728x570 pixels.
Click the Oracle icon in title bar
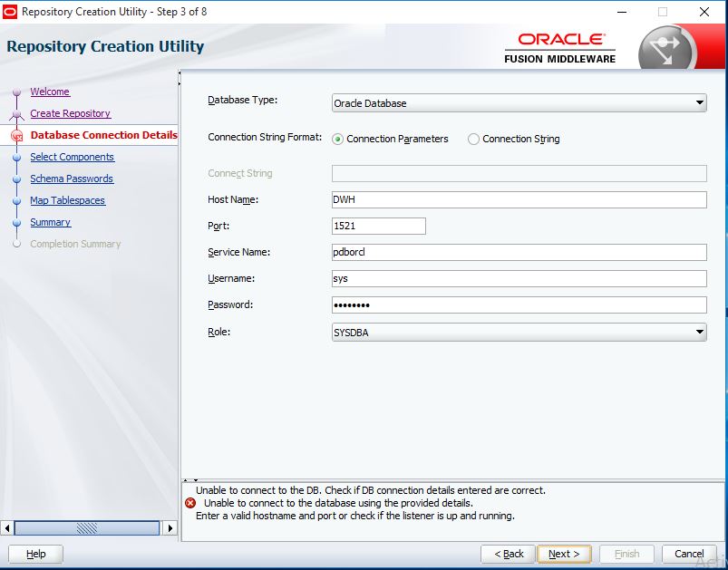point(11,12)
